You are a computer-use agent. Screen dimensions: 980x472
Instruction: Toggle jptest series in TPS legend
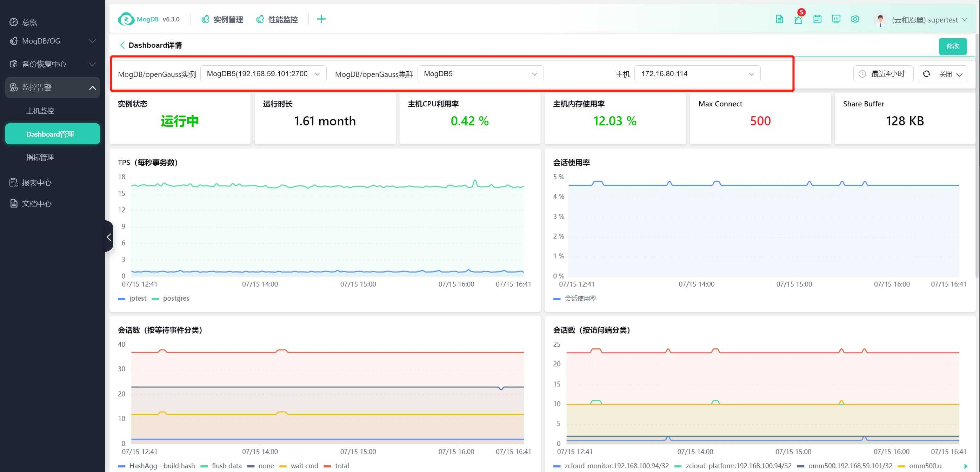(132, 299)
